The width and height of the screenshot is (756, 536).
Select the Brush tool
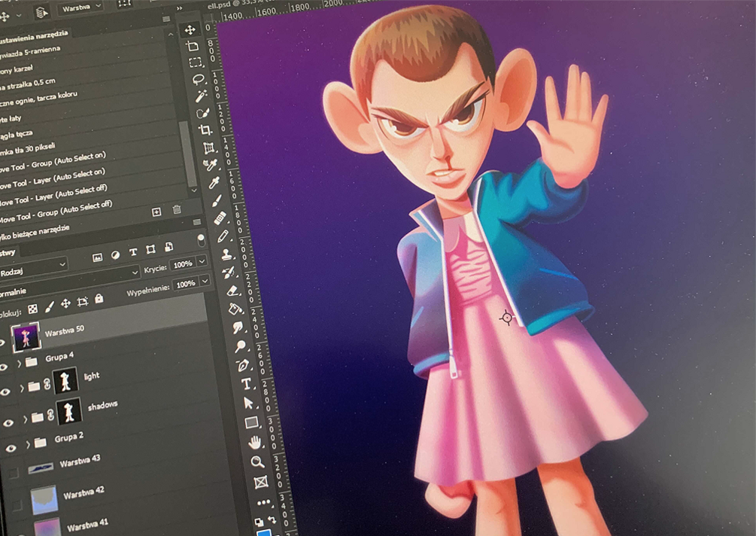tap(217, 200)
